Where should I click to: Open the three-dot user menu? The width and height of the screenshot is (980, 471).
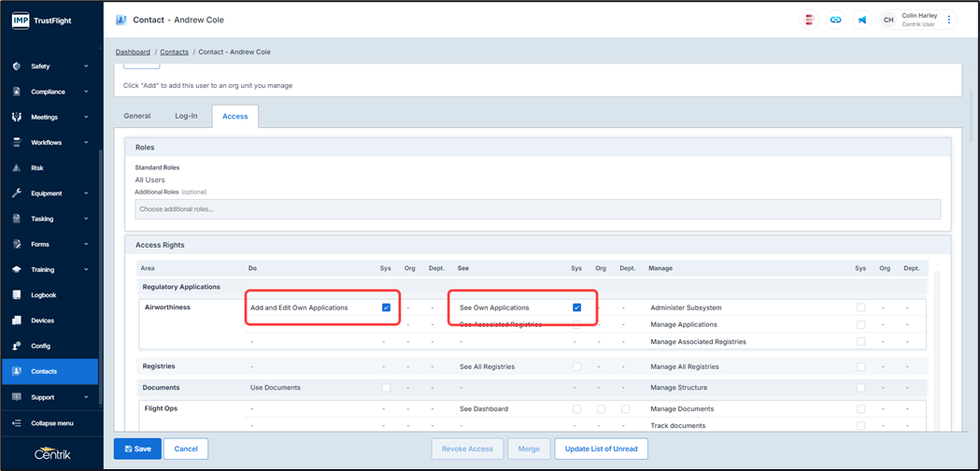[949, 20]
